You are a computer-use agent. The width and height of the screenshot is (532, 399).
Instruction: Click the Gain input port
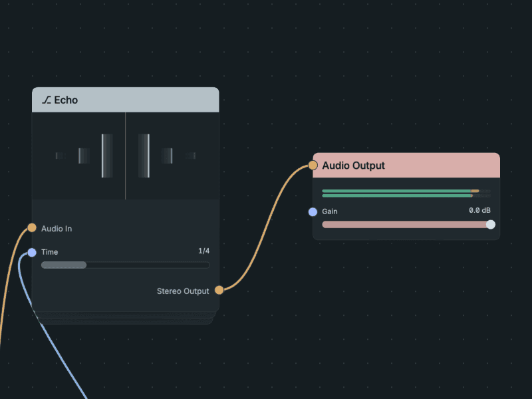coord(313,212)
